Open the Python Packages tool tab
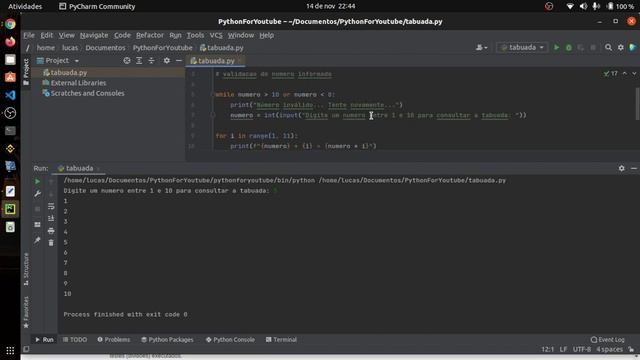This screenshot has height=360, width=640. [167, 340]
